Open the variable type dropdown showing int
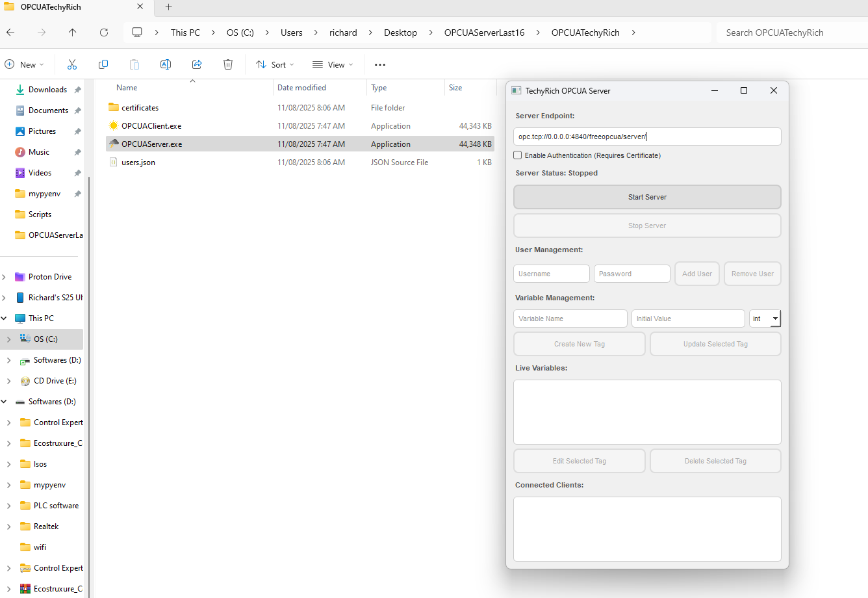Screen dimensions: 868x598 (x=774, y=318)
